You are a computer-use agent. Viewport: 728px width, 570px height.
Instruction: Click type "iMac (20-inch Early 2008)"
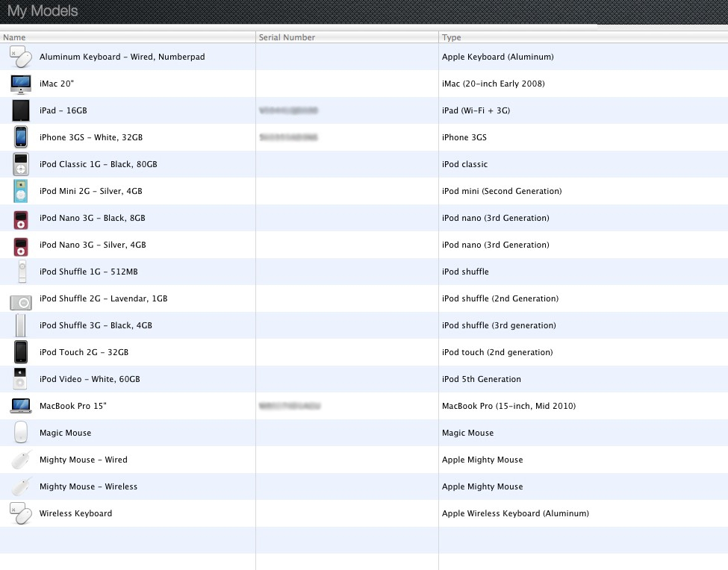(494, 84)
